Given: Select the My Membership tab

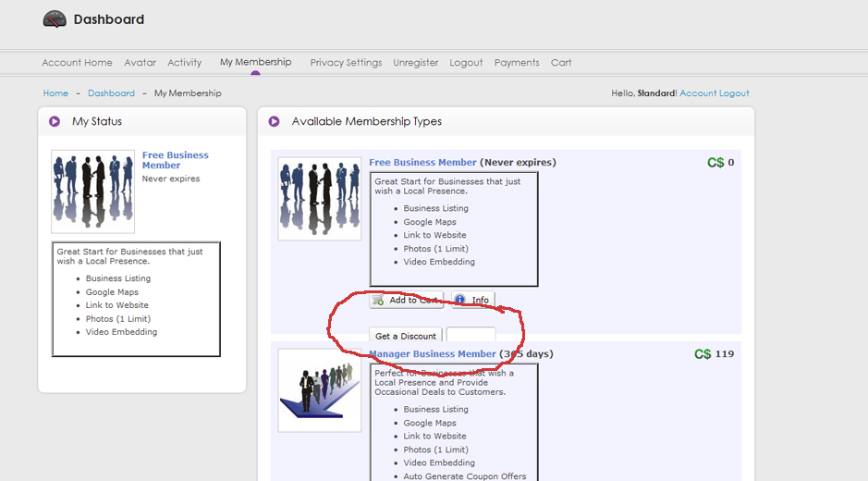Looking at the screenshot, I should tap(255, 62).
